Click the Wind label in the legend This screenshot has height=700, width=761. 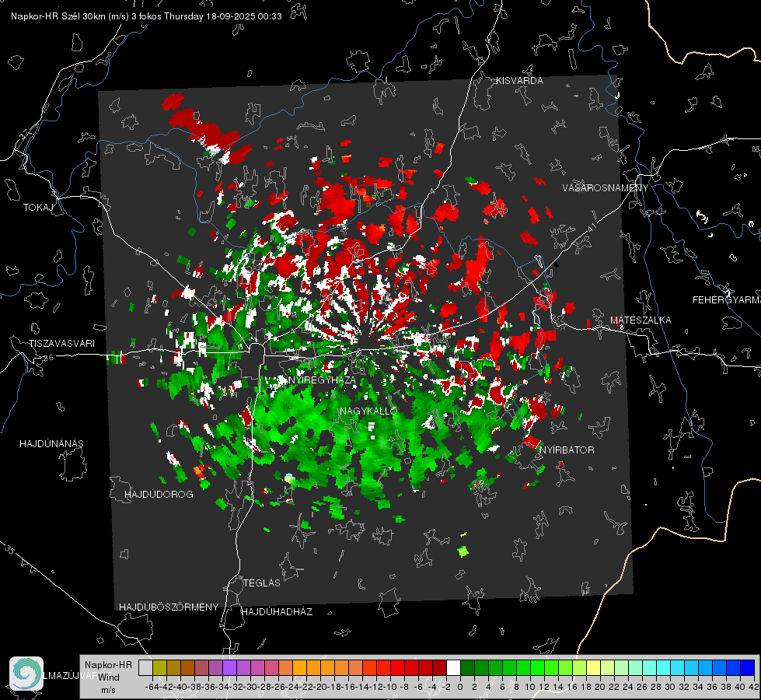point(109,677)
